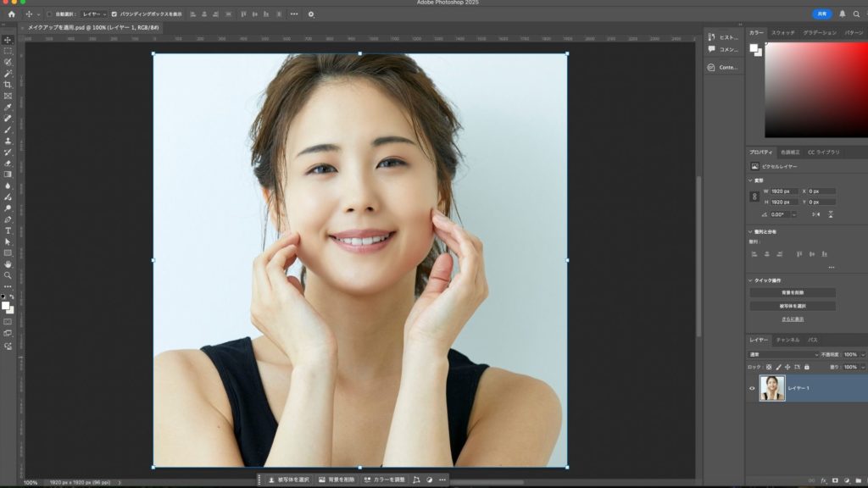Select the Crop tool in the toolbar
Screen dimensions: 868x488
(x=8, y=85)
